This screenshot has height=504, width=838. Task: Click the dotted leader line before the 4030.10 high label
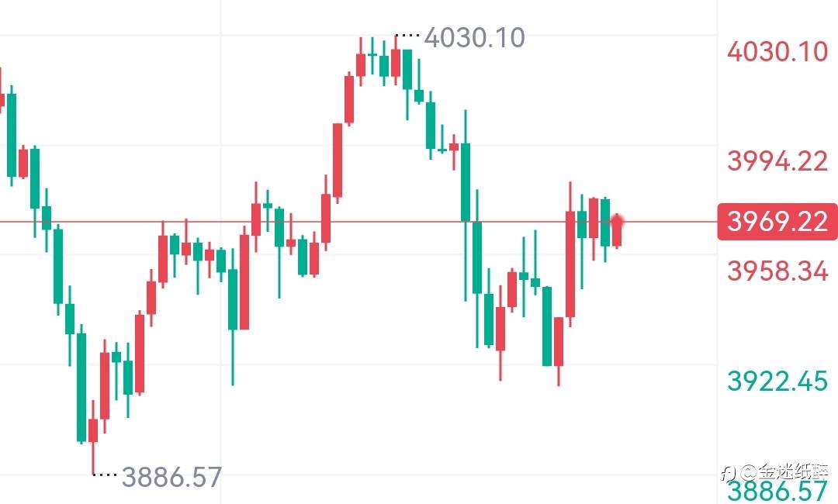tap(407, 36)
